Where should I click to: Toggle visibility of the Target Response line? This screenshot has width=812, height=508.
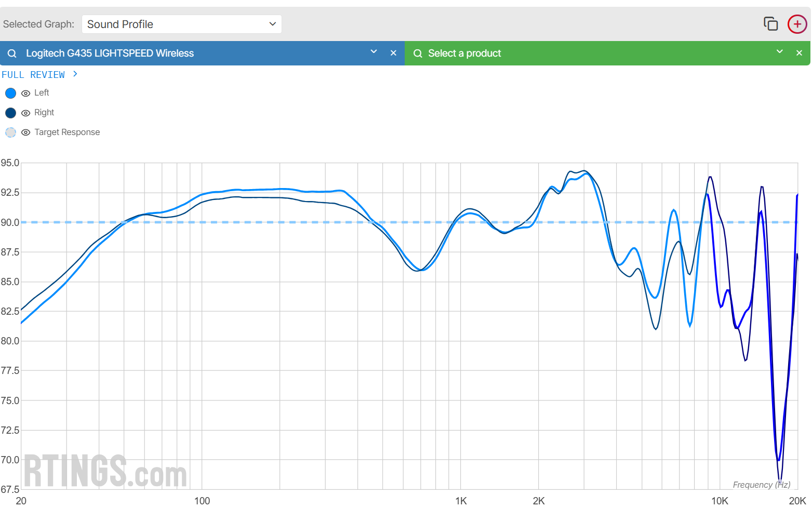point(25,133)
